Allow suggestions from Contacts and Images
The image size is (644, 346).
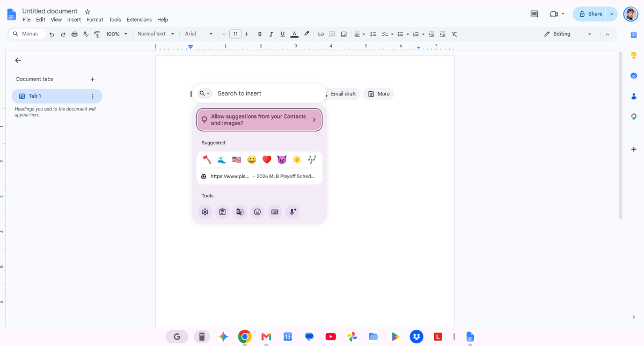259,120
